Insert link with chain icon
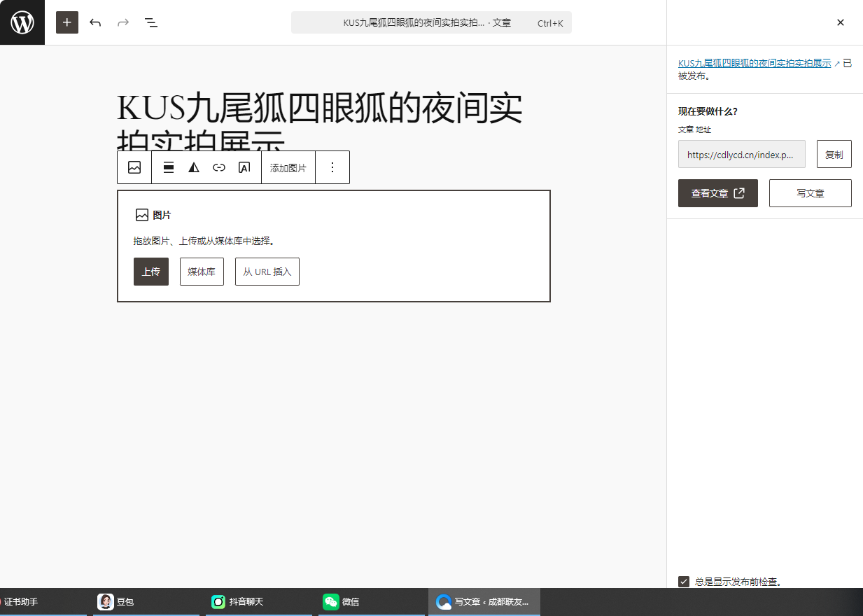 coord(219,167)
